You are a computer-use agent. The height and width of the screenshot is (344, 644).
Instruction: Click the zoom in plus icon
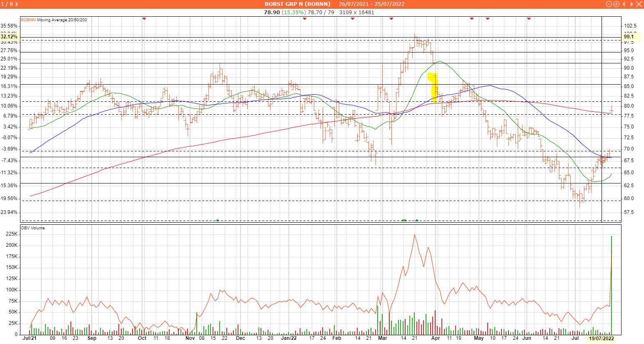click(x=616, y=4)
